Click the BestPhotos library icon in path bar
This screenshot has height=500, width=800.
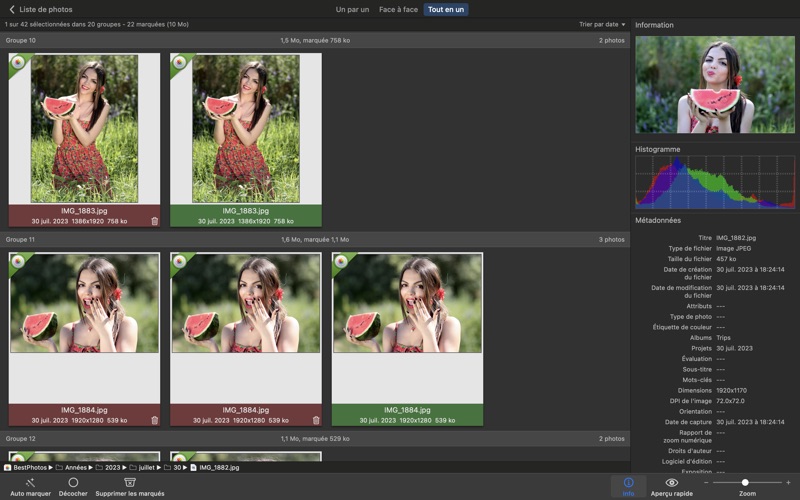point(8,467)
